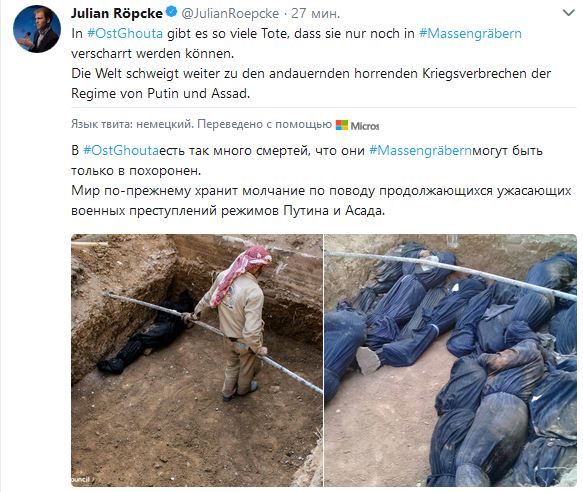Screen dimensions: 583x492
Task: Click the blue verified badge icon
Action: 171,12
